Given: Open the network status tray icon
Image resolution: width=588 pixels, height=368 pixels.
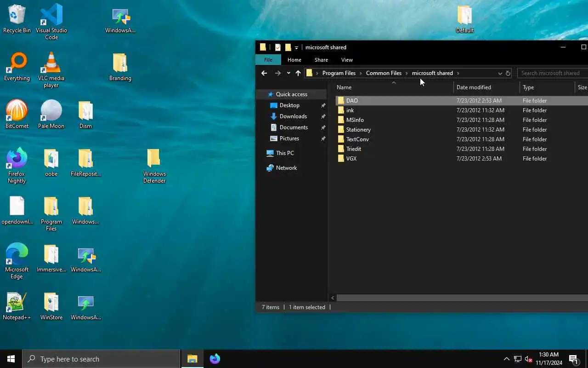Looking at the screenshot, I should point(518,359).
